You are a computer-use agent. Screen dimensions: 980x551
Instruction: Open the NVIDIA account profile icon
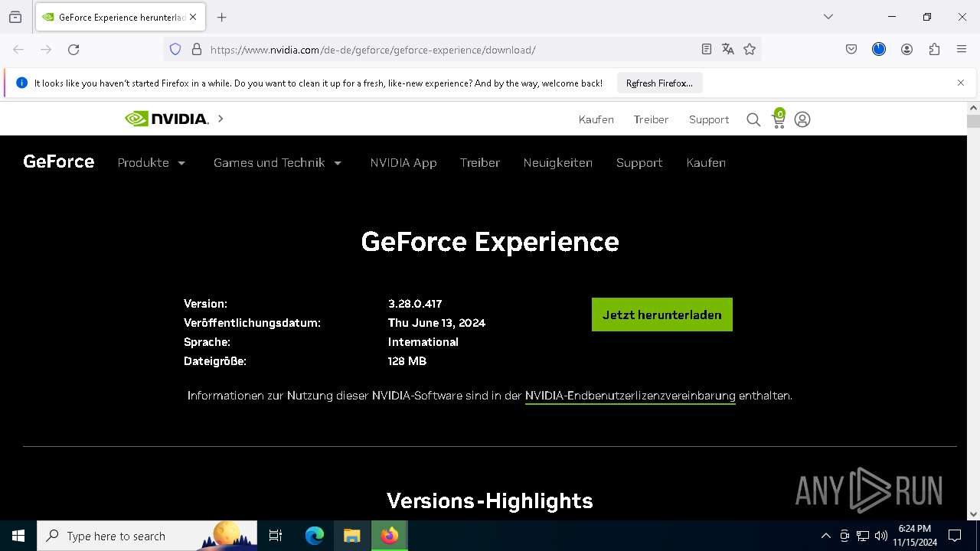pos(802,119)
